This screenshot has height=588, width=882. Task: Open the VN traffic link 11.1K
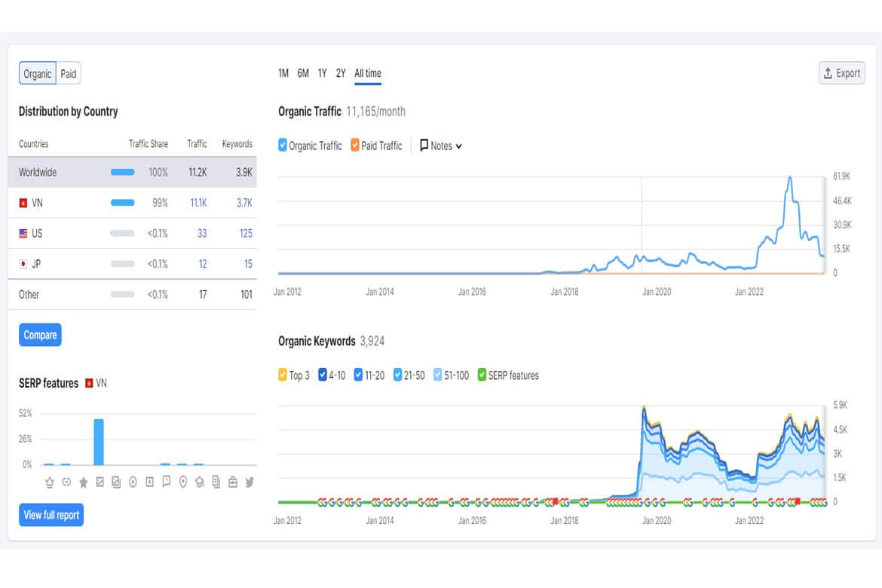coord(198,203)
